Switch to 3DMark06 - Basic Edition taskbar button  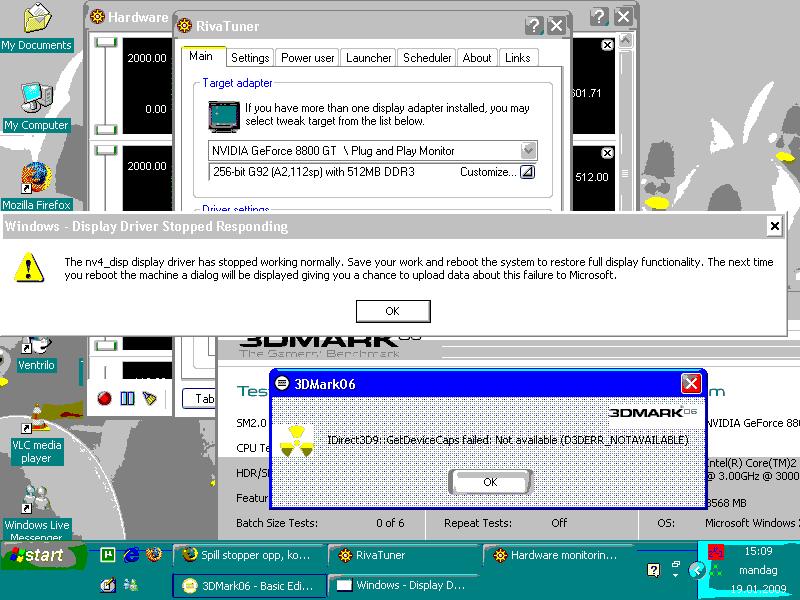249,586
